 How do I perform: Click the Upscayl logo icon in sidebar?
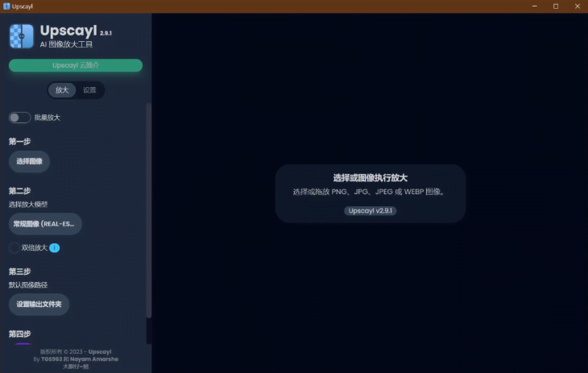coord(22,36)
